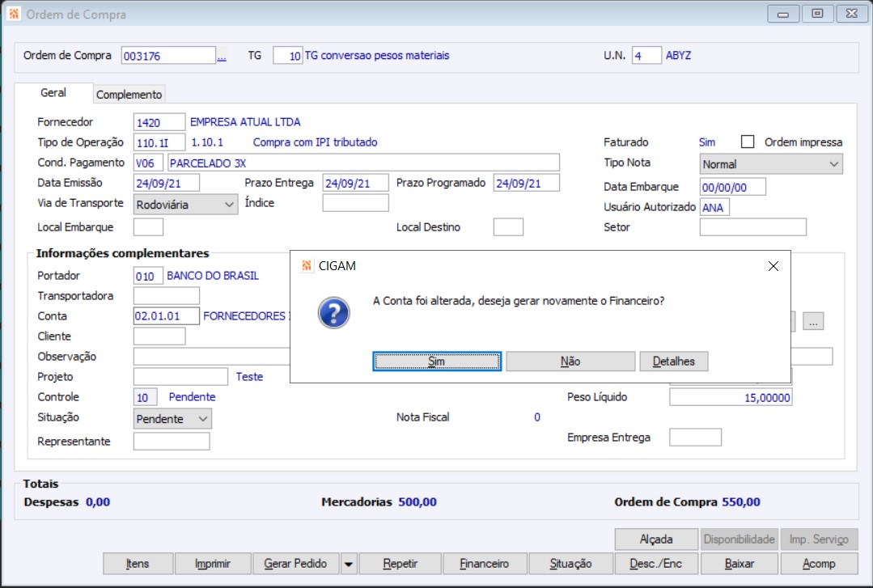Minimize the Ordem de Compra window
The width and height of the screenshot is (873, 588).
[783, 14]
